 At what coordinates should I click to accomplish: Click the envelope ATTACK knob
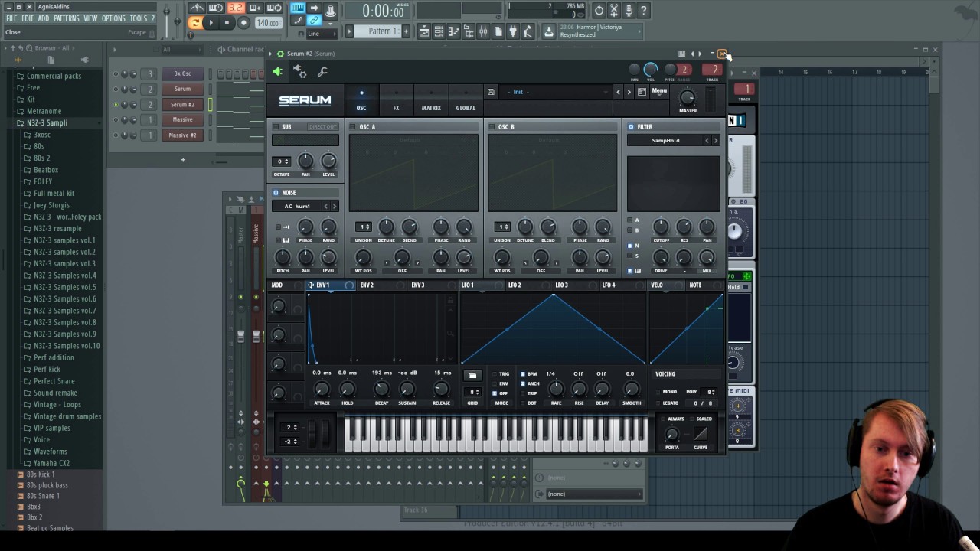point(322,390)
